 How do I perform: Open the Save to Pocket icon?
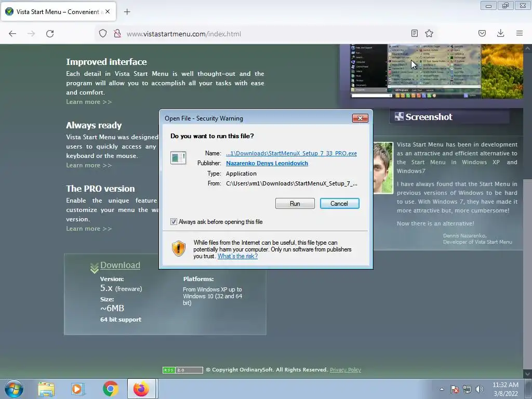[x=482, y=33]
